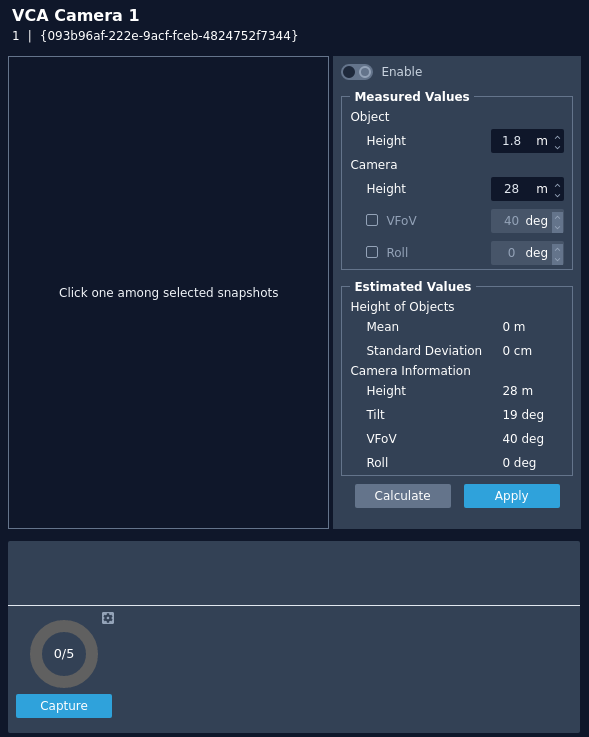Increase Camera Height with up arrow

[x=558, y=185]
